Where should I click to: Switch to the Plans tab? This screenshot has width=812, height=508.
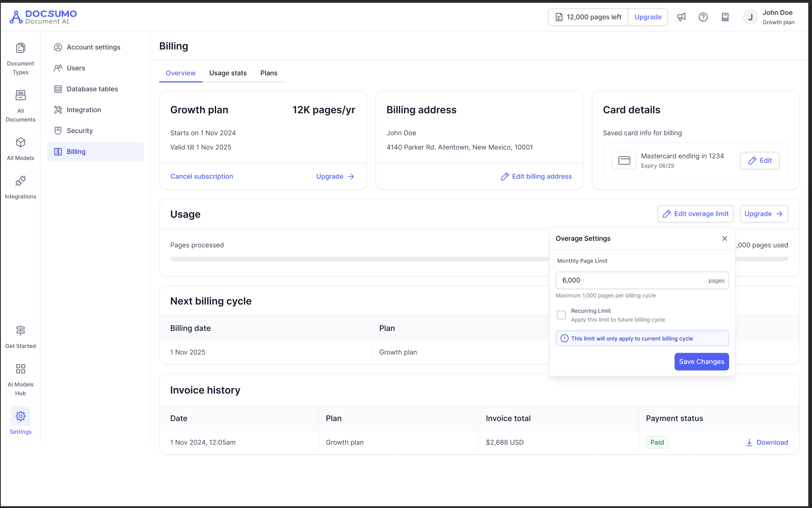(269, 73)
